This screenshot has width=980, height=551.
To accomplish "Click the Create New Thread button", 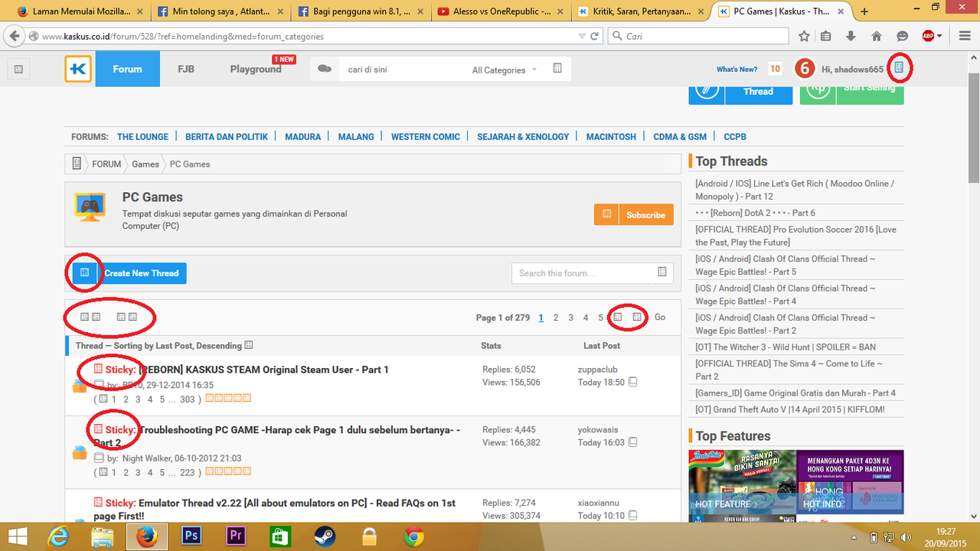I will coord(142,273).
